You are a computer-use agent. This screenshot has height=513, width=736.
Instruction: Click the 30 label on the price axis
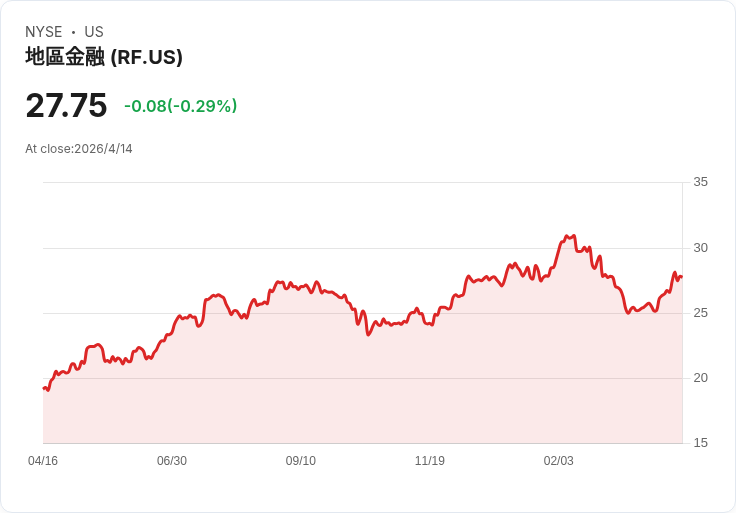click(701, 248)
